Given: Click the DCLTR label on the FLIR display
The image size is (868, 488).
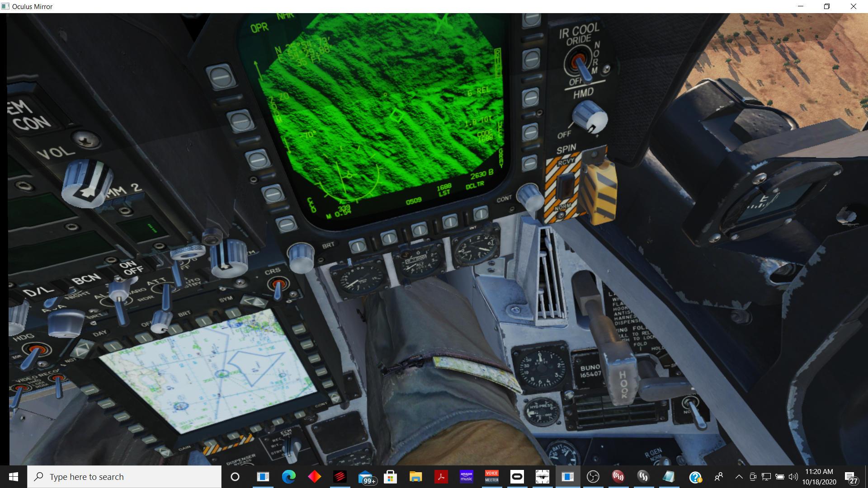Looking at the screenshot, I should tap(475, 185).
